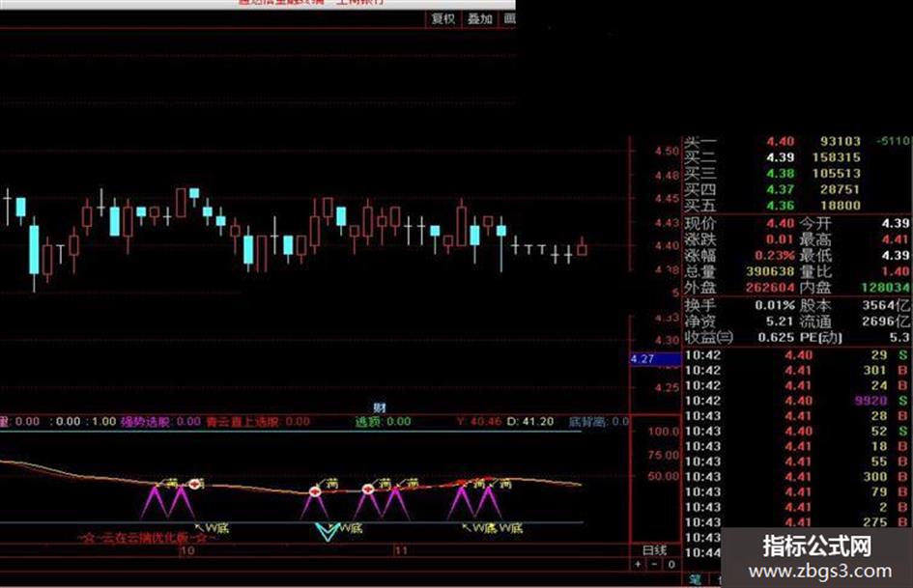Click the 涨跌 0.01 change value
The image size is (913, 588).
[x=780, y=239]
